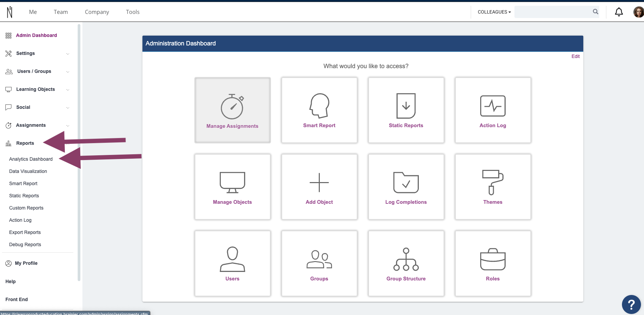
Task: Open the Static Reports download icon tile
Action: 406,110
